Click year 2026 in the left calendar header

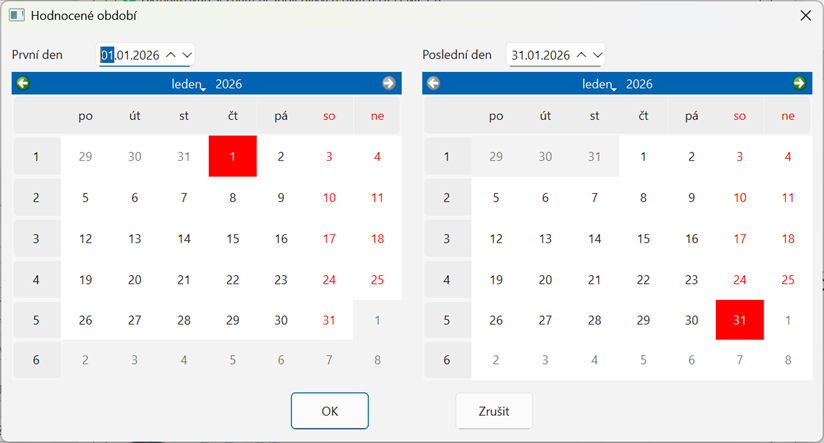tap(228, 84)
